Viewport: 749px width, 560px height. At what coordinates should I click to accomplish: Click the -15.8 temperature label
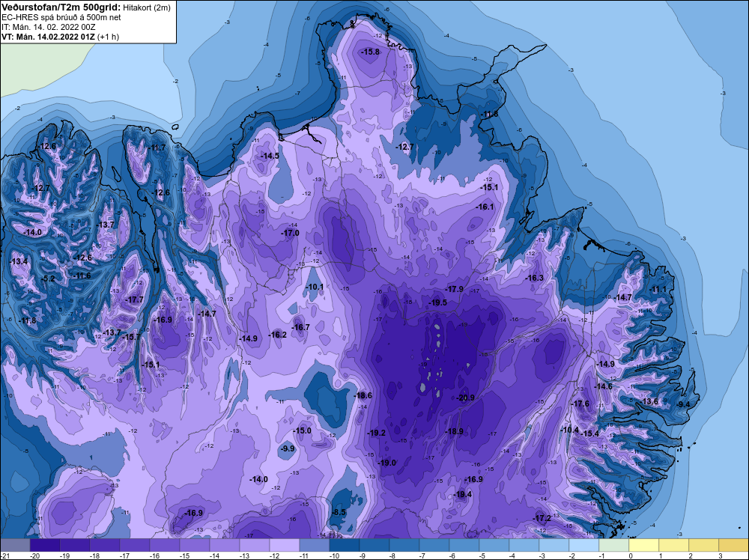pyautogui.click(x=370, y=52)
